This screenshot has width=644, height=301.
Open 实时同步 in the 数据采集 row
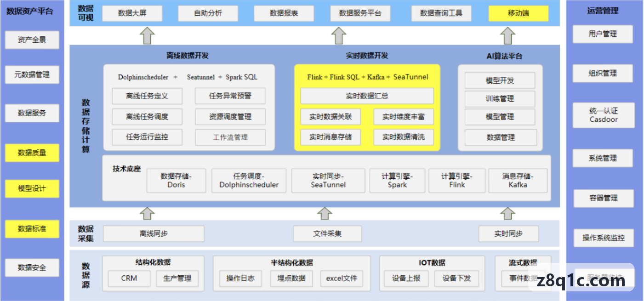coord(508,234)
